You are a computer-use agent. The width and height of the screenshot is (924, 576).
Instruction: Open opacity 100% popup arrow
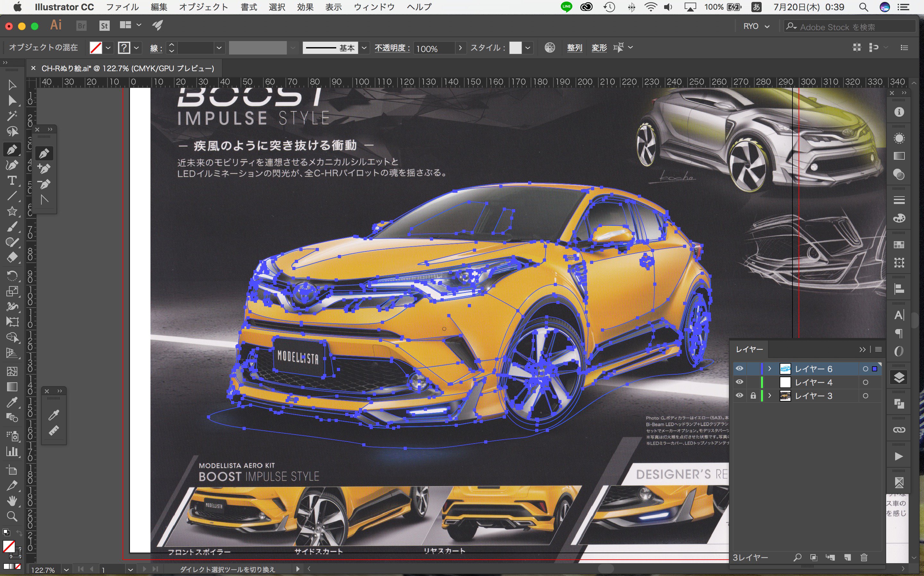pos(460,47)
